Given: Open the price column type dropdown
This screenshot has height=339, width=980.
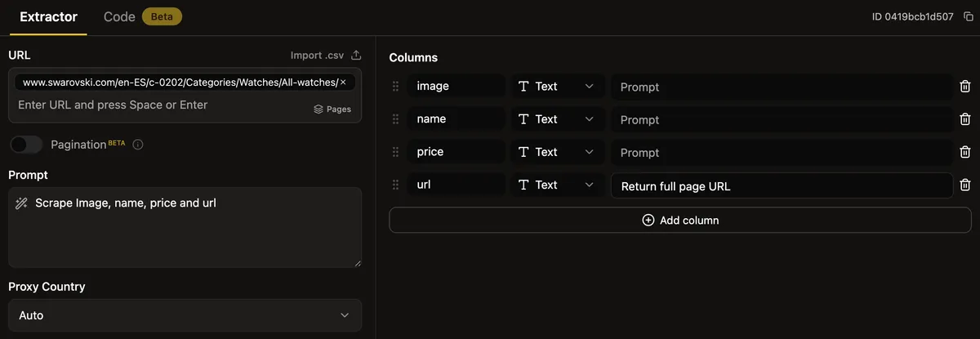Looking at the screenshot, I should [x=558, y=152].
